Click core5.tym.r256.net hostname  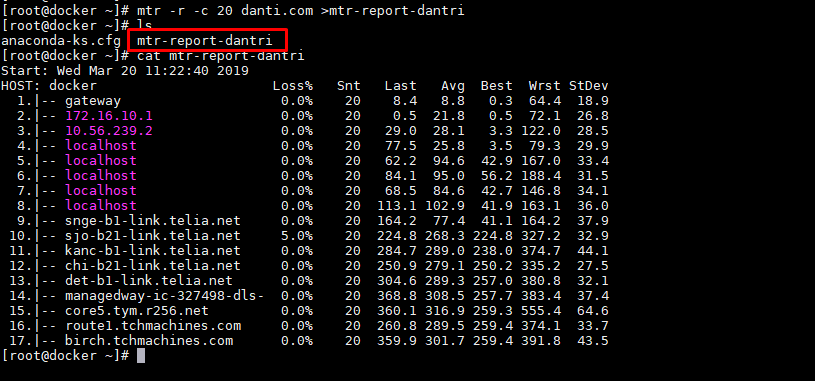(x=137, y=311)
